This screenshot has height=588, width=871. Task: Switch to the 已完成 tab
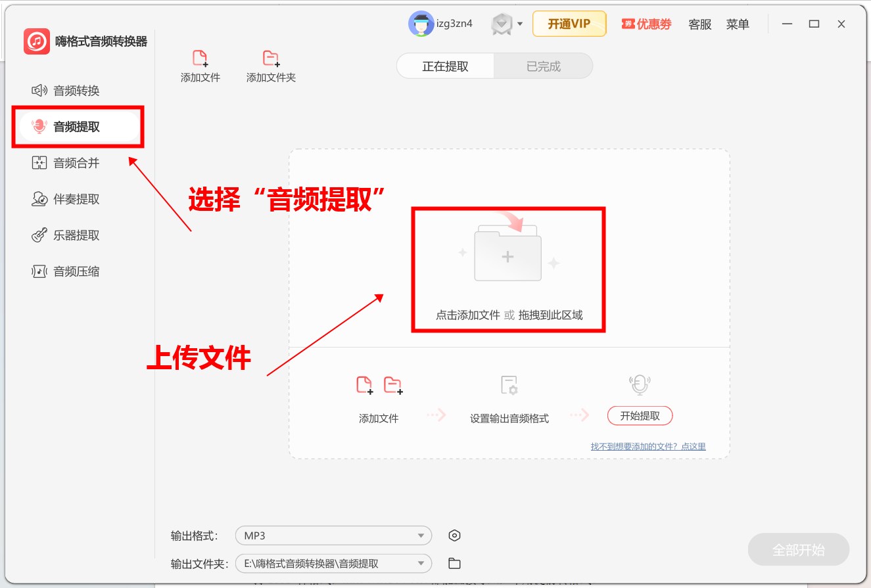[544, 66]
